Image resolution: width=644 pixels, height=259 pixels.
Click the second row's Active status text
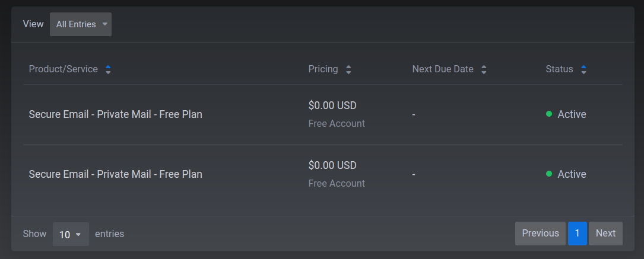(572, 174)
